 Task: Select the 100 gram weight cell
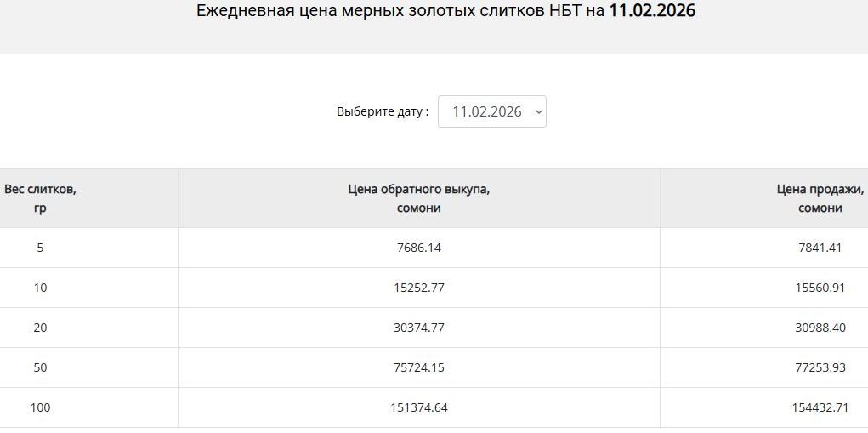tap(40, 407)
